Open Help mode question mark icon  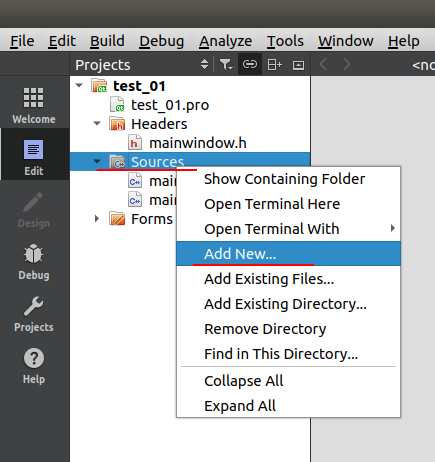(x=34, y=365)
